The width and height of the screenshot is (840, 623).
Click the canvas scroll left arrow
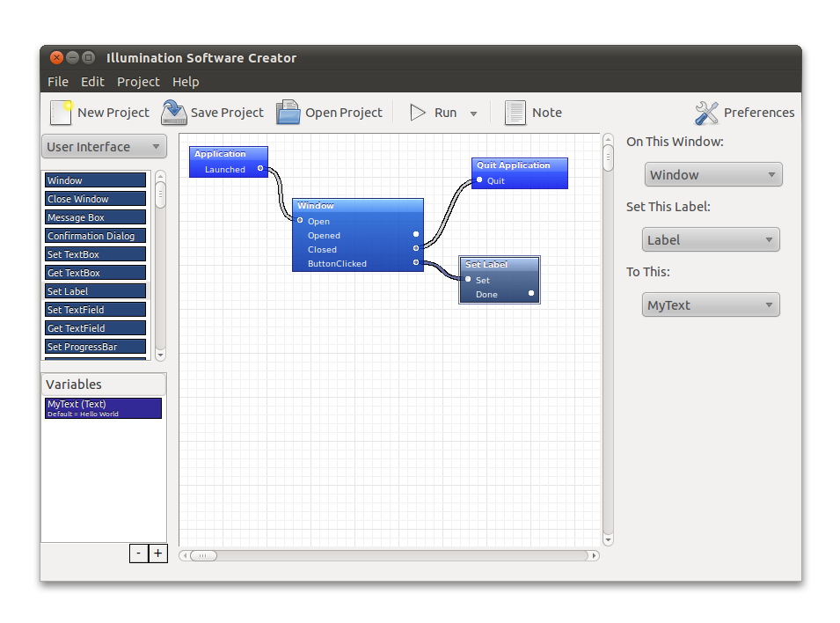click(185, 555)
